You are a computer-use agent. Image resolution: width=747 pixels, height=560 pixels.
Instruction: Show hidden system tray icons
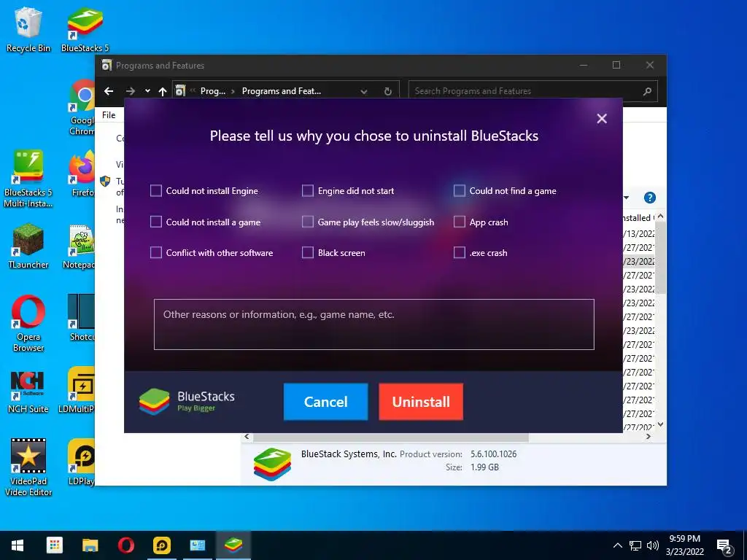point(617,545)
